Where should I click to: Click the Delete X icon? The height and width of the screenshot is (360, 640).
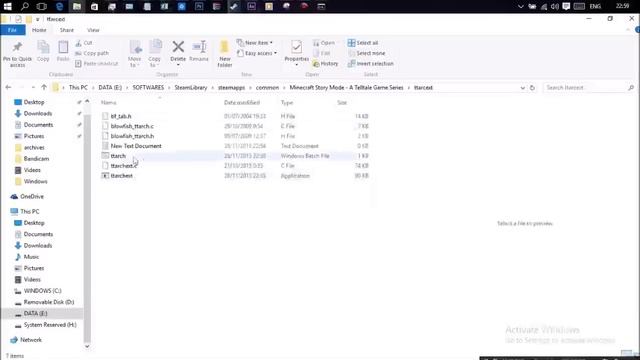(178, 47)
